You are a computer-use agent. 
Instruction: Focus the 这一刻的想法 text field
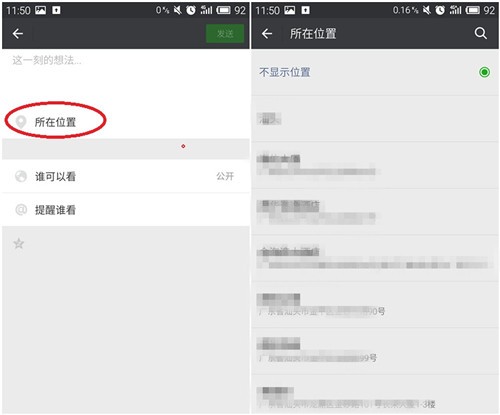126,77
